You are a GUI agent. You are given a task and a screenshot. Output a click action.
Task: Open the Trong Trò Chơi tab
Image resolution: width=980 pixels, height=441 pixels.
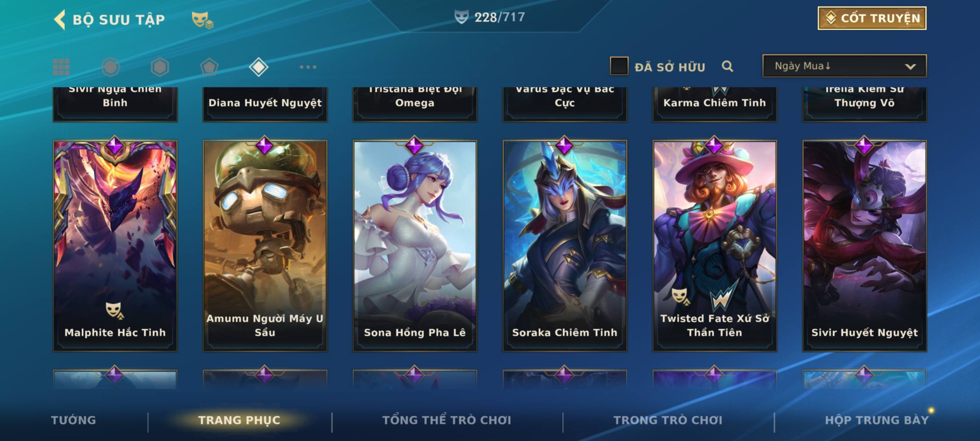pyautogui.click(x=668, y=420)
